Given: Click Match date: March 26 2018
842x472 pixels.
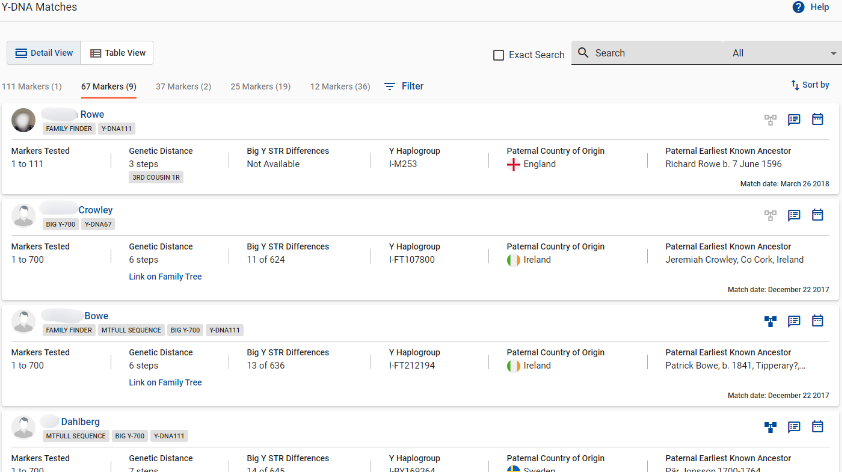Looking at the screenshot, I should tap(785, 184).
